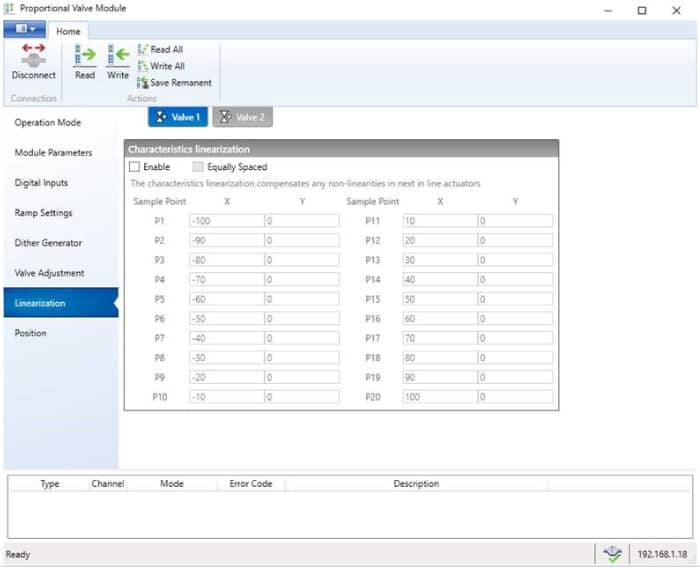Toggle the Equally Spaced checkbox
The height and width of the screenshot is (567, 700).
click(x=199, y=167)
